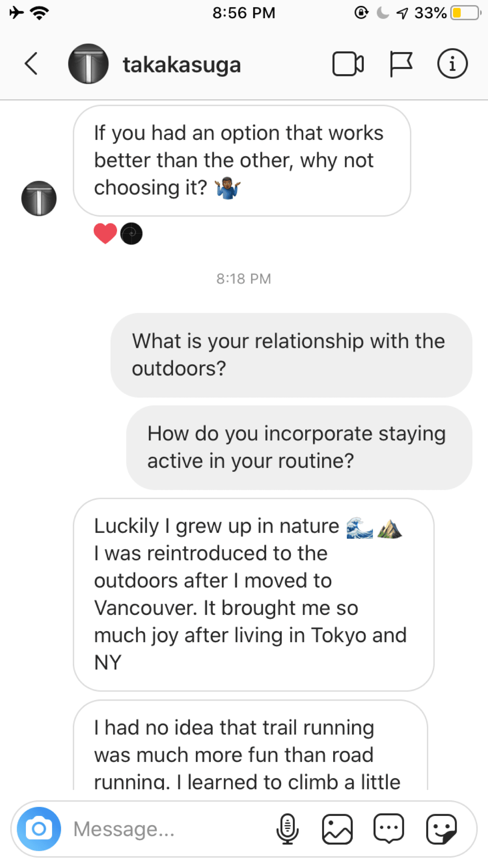
Task: Tap the flag icon in header
Action: coord(400,64)
